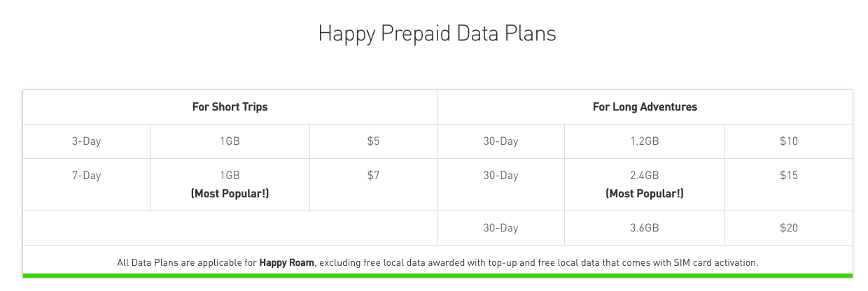Choose the $5 price cell
Viewport: 868px width, 291px height.
[373, 141]
